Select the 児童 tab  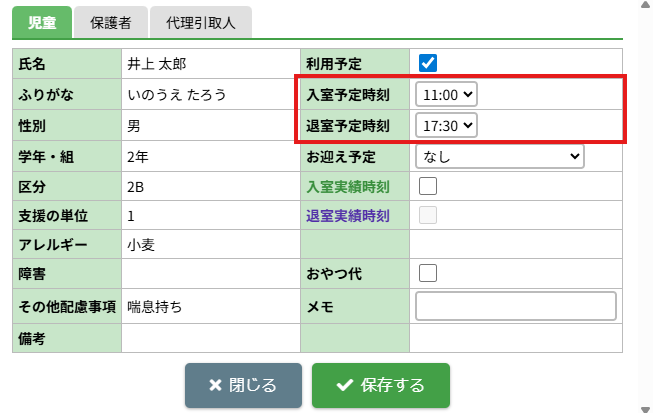(x=43, y=22)
